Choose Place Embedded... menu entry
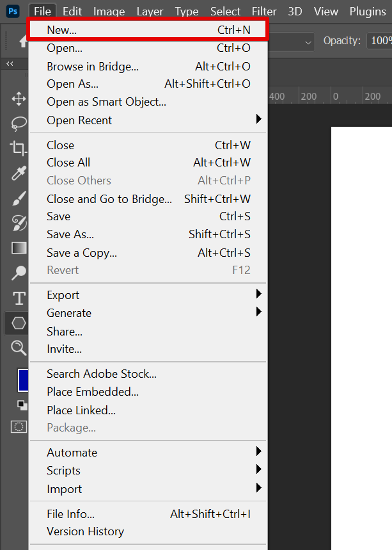The width and height of the screenshot is (392, 550). (x=93, y=392)
